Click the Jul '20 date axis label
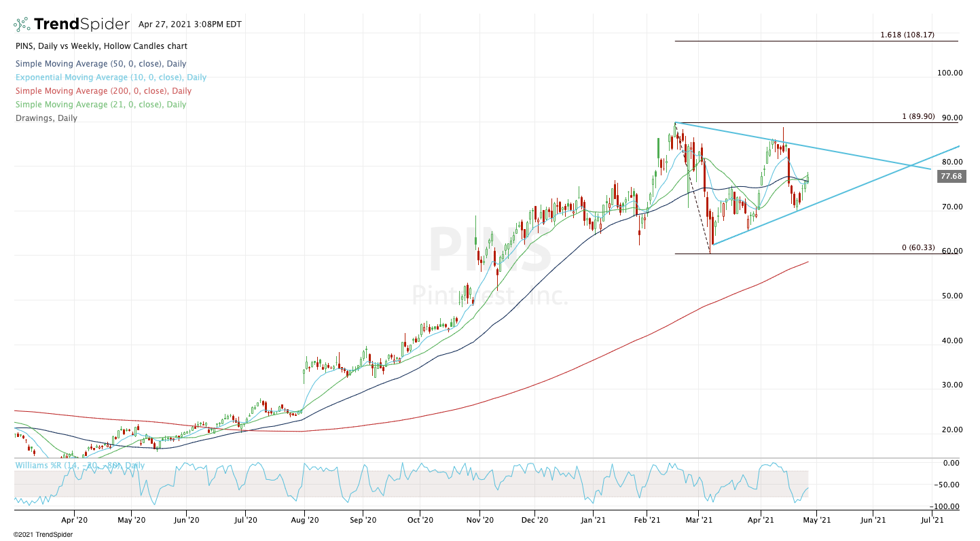The image size is (980, 541). [244, 521]
